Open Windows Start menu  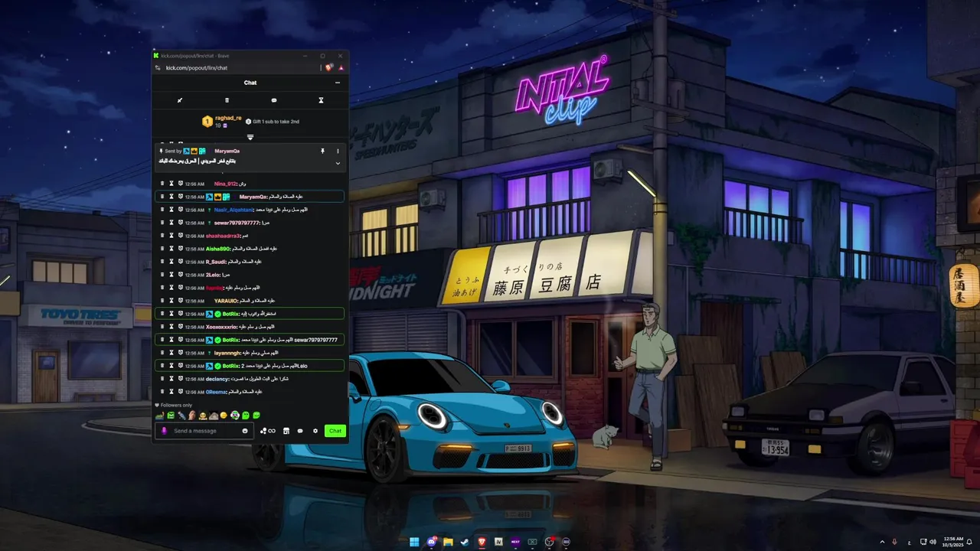[414, 542]
